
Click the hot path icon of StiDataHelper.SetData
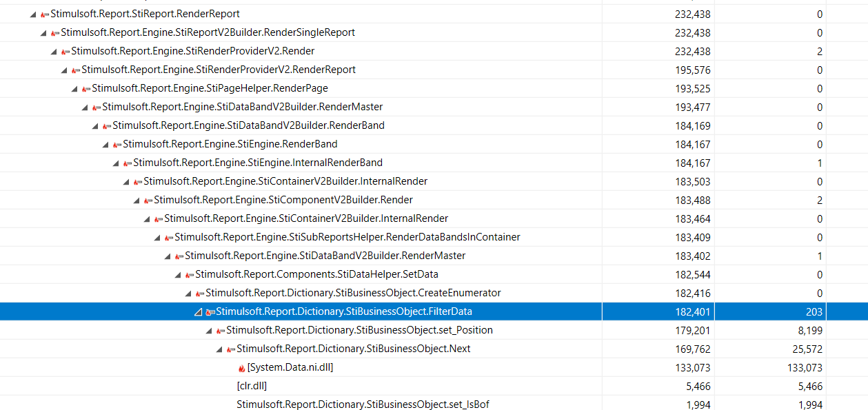[190, 275]
